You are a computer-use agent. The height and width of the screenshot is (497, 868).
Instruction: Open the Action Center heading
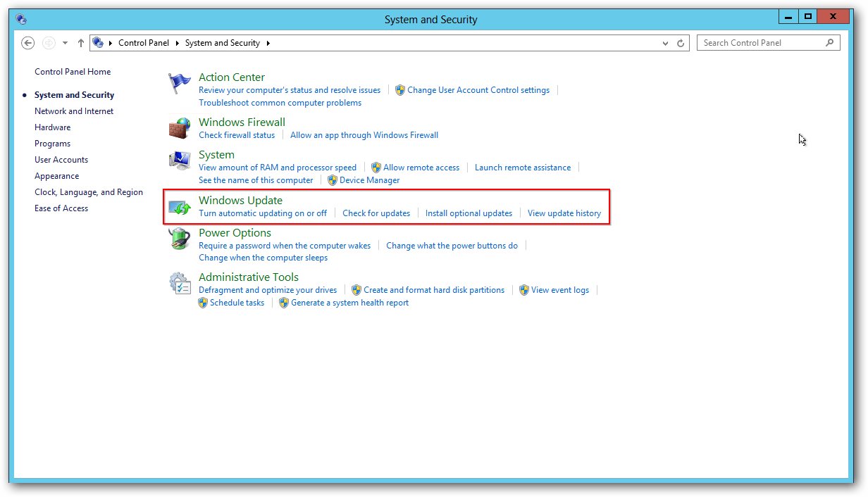click(x=232, y=77)
